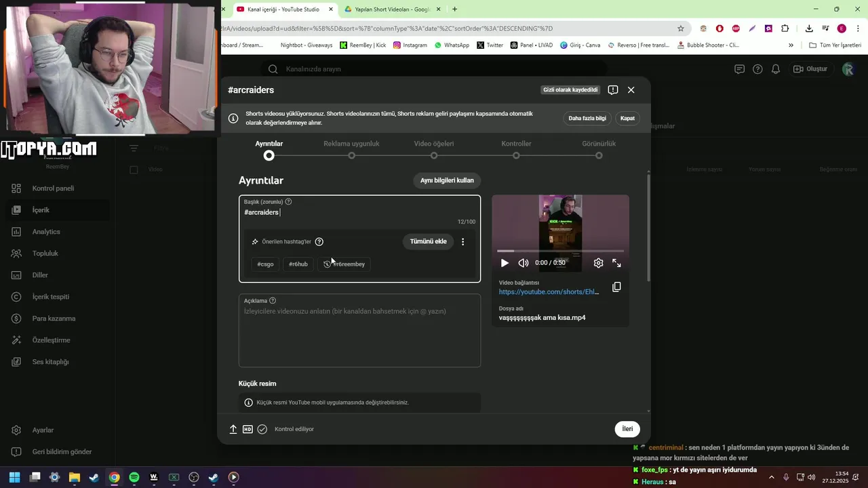Open OBS Studio from the taskbar
The height and width of the screenshot is (488, 868).
(194, 477)
